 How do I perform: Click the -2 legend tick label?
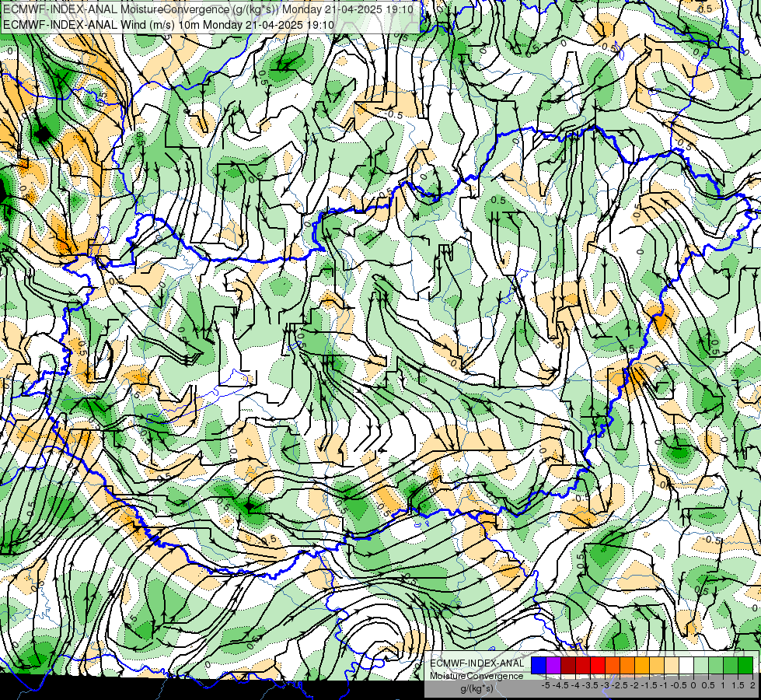pyautogui.click(x=634, y=685)
